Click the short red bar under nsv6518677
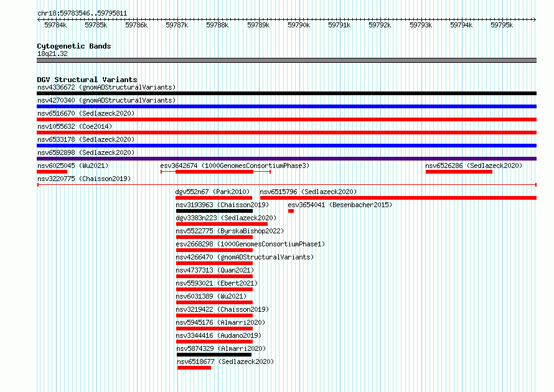 [194, 368]
